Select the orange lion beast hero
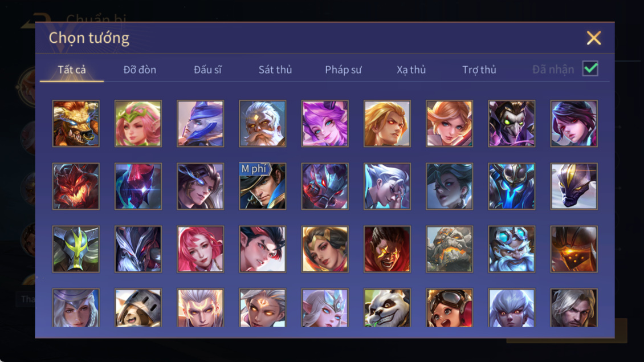The height and width of the screenshot is (362, 644). tap(76, 124)
